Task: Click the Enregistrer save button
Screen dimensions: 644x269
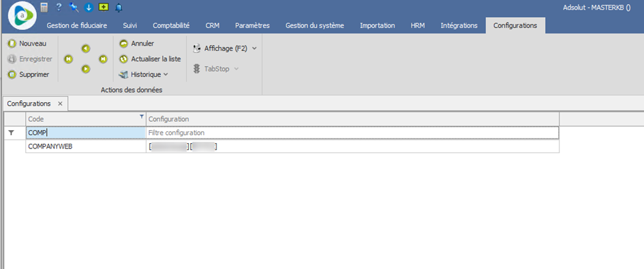Action: (x=31, y=59)
